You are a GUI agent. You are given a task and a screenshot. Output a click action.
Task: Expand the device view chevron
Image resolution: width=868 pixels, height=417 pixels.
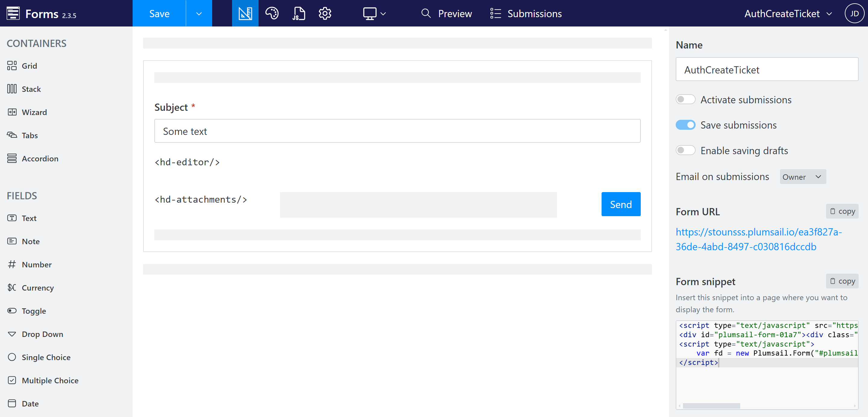point(383,14)
